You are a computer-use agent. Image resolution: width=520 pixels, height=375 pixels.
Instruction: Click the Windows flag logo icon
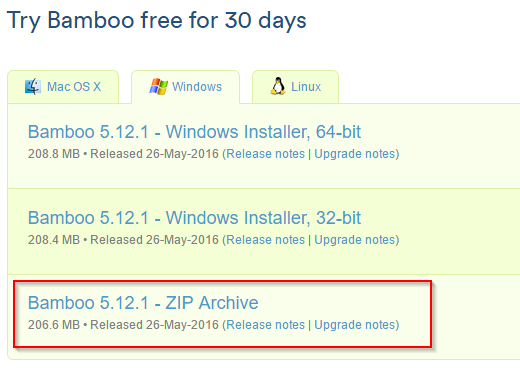(x=158, y=87)
